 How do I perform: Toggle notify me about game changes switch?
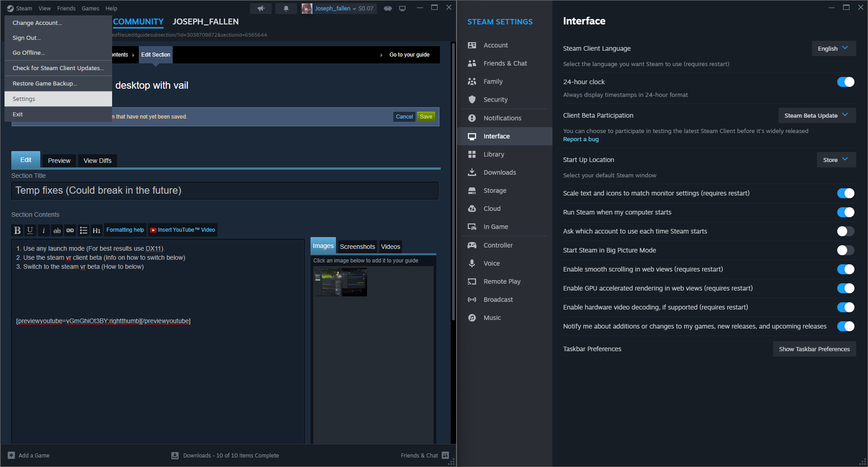845,326
